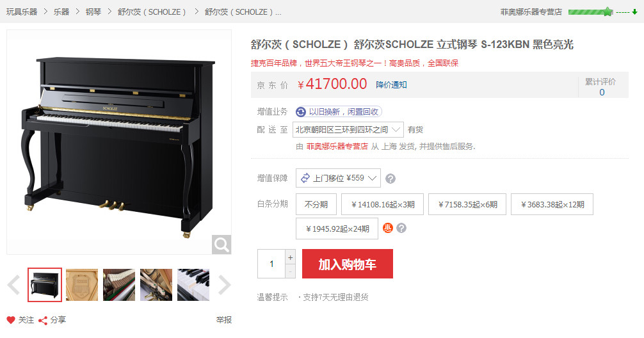Expand the 上门移位 ¥559 service dropdown
This screenshot has width=644, height=338.
338,178
